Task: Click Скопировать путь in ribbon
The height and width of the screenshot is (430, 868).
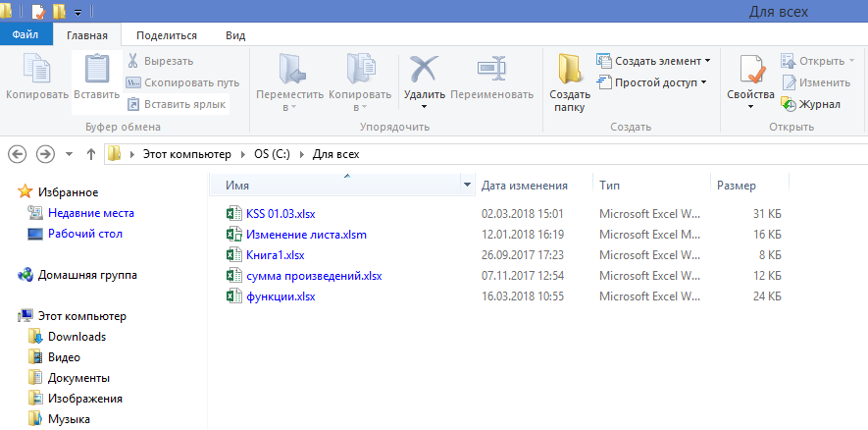Action: (x=182, y=82)
